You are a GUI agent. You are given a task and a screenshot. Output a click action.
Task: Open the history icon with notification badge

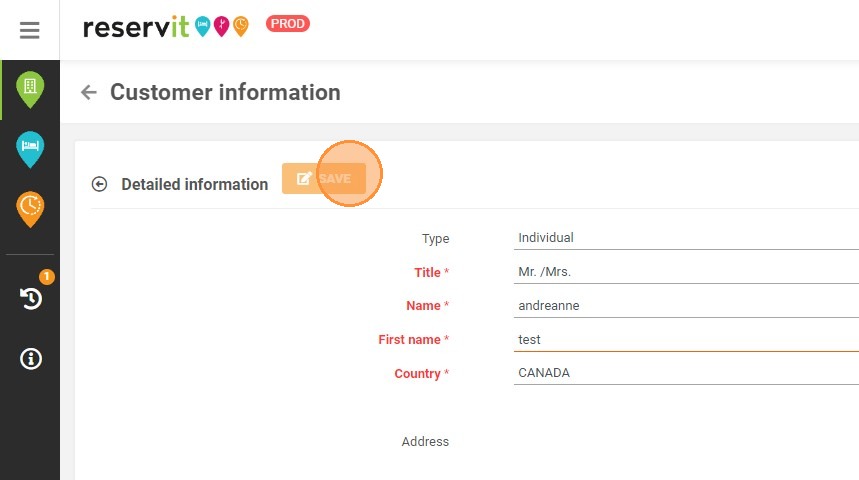(x=31, y=298)
